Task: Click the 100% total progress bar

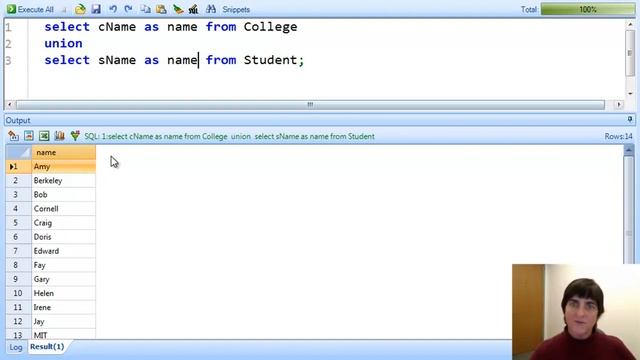Action: (587, 9)
